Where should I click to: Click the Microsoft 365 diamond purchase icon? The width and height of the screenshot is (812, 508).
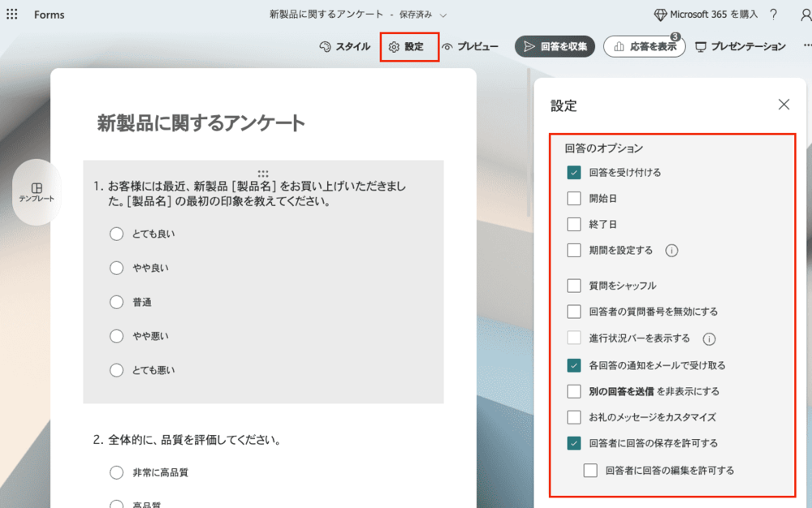point(661,15)
